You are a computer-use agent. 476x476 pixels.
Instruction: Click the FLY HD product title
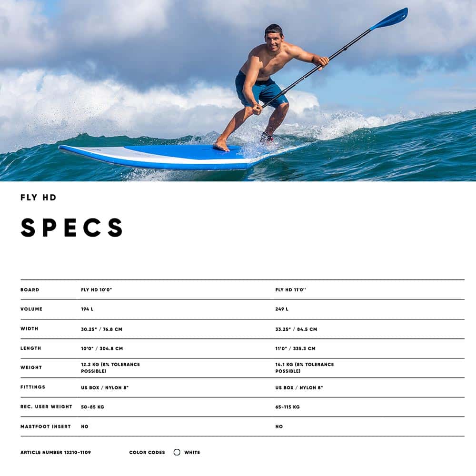pos(39,198)
